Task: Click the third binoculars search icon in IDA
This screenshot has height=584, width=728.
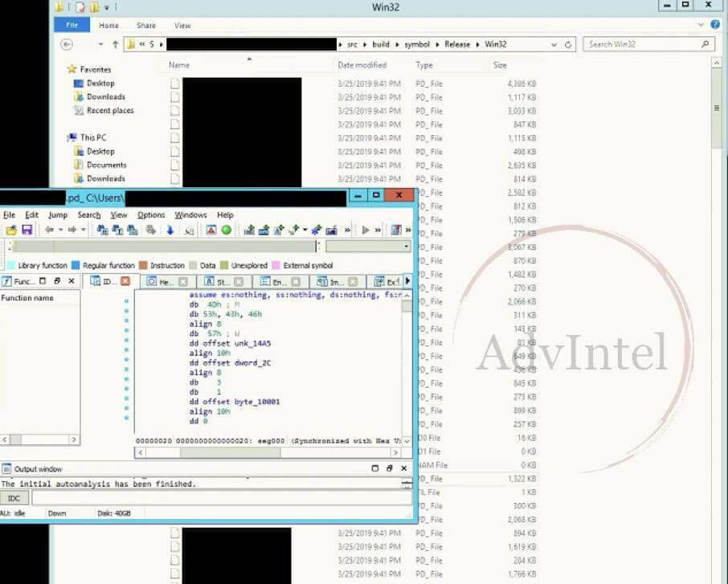Action: [x=133, y=230]
